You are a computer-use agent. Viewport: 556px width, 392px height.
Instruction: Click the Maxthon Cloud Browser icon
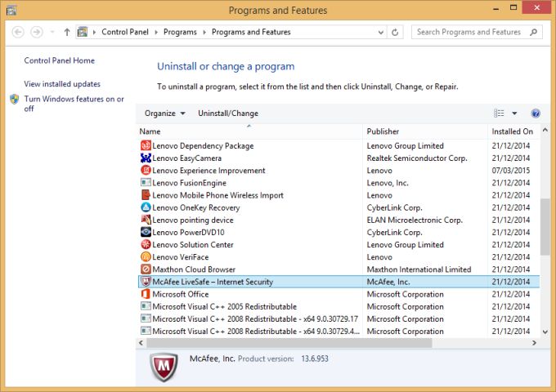point(146,269)
